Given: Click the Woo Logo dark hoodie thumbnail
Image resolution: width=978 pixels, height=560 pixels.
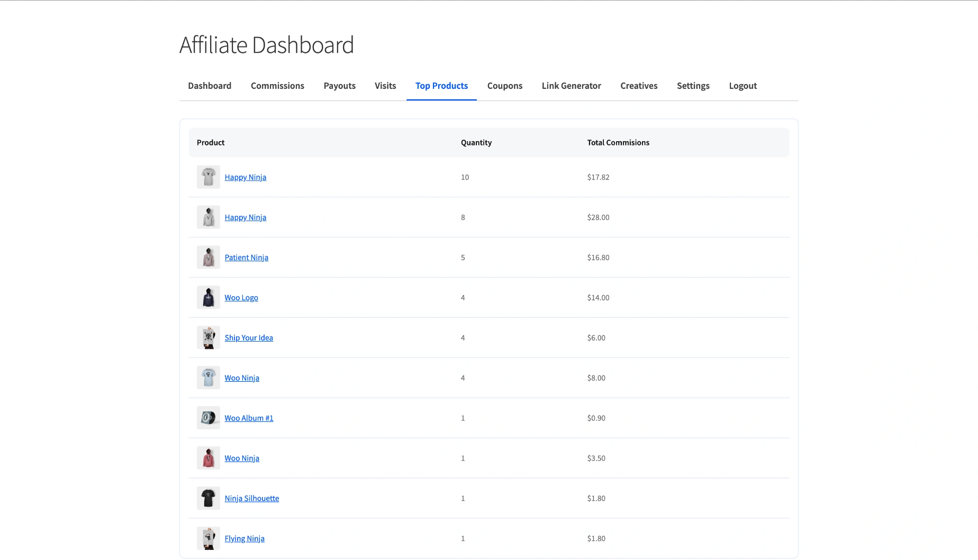Looking at the screenshot, I should pos(208,297).
